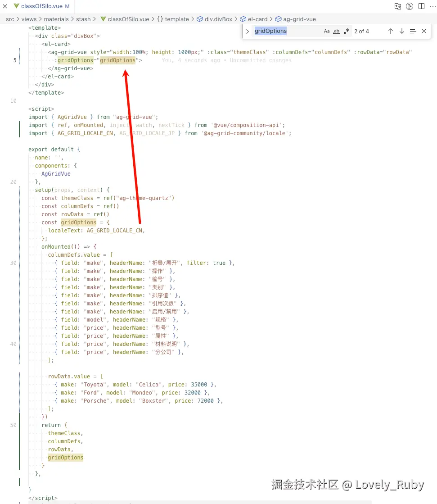Image resolution: width=437 pixels, height=504 pixels.
Task: Click the circled git graph icon
Action: (x=410, y=6)
